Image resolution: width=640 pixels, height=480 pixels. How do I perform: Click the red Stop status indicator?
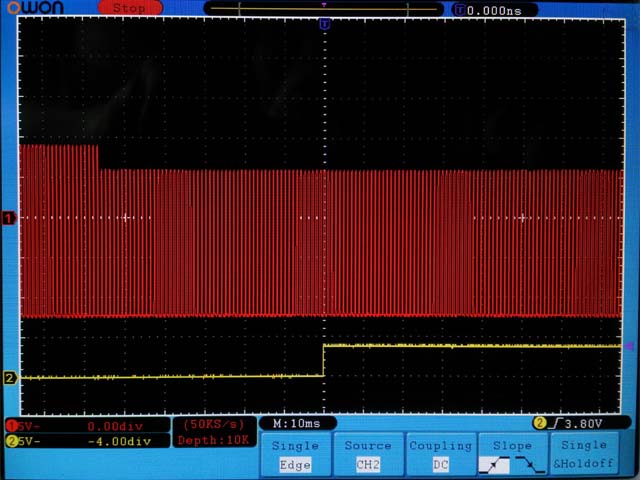pos(130,8)
